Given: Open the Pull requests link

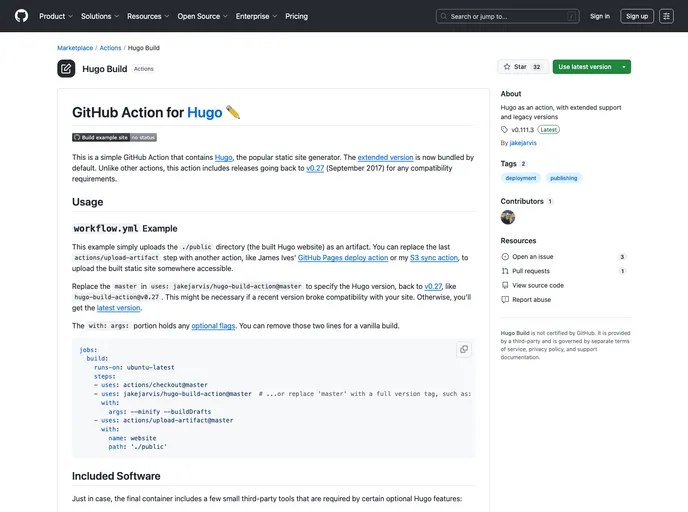Looking at the screenshot, I should tap(530, 271).
